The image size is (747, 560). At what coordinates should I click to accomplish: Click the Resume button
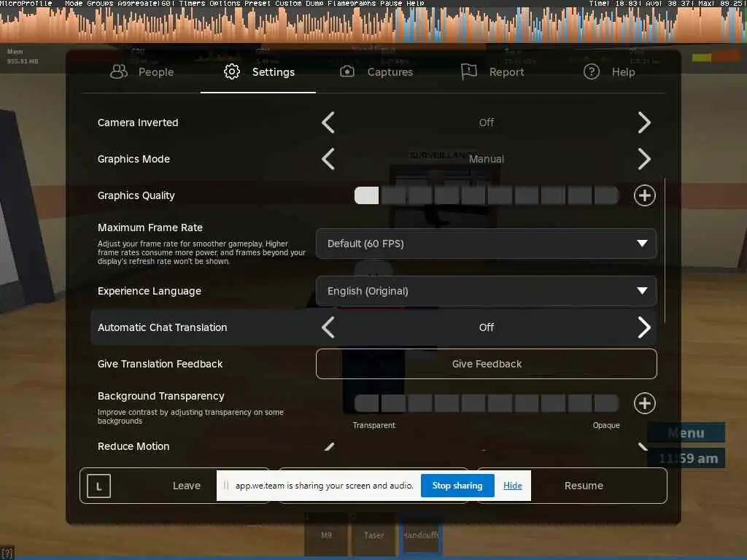pyautogui.click(x=572, y=486)
